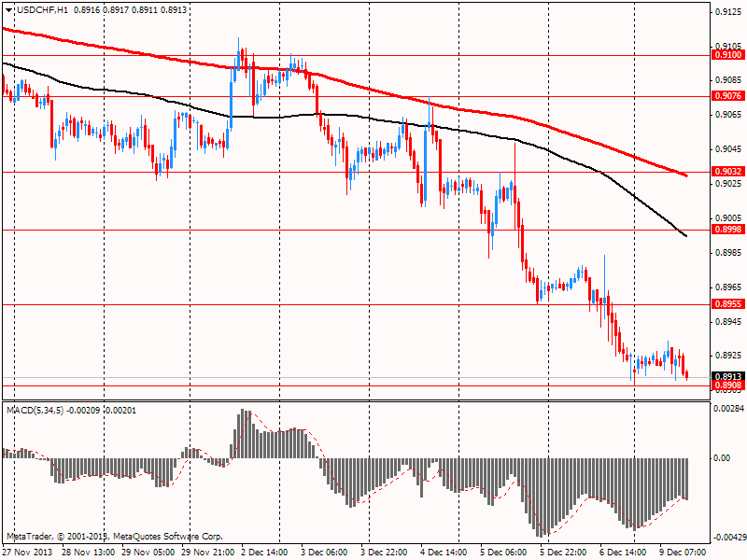Click the 9 Dec 07:00 time label

684,553
